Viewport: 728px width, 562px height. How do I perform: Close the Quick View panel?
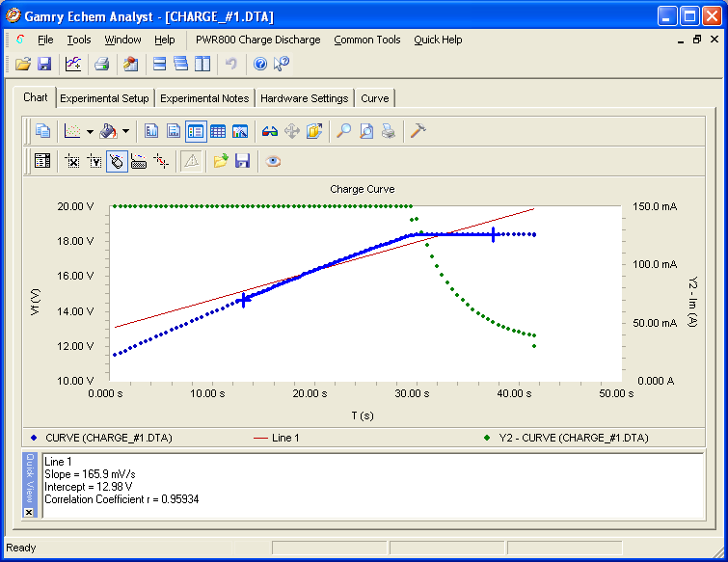click(x=29, y=512)
